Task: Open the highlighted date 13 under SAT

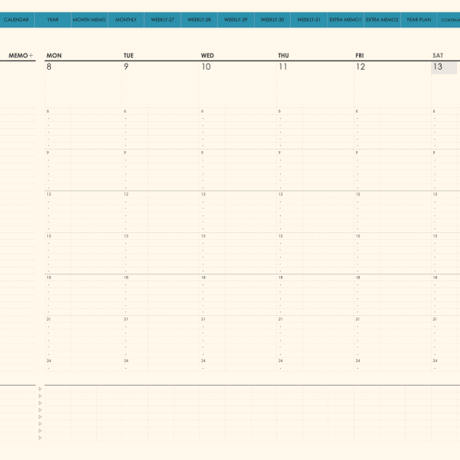Action: 444,68
